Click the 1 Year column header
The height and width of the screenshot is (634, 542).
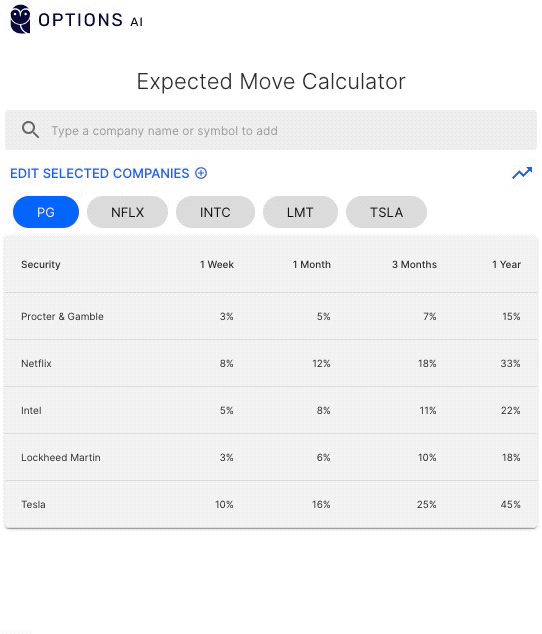click(x=506, y=264)
